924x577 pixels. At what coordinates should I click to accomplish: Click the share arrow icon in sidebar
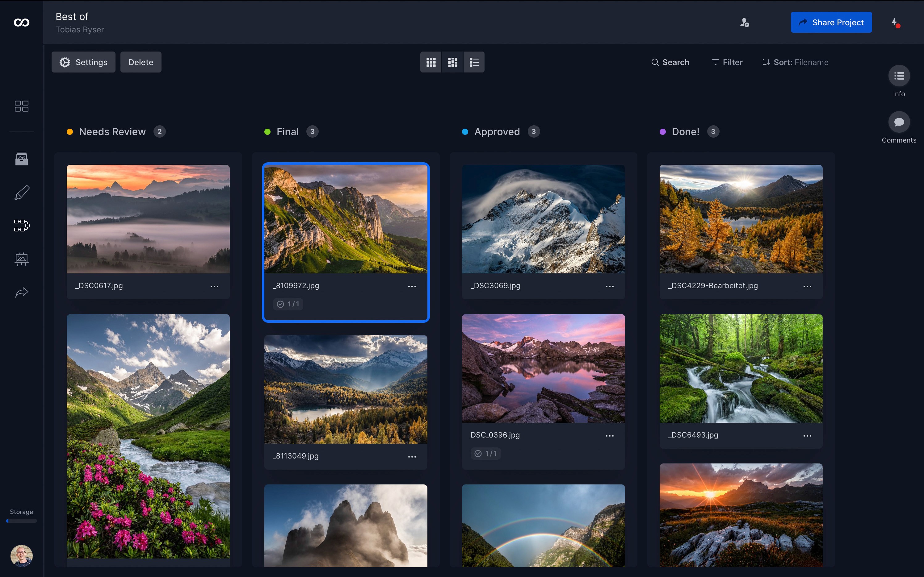pyautogui.click(x=21, y=292)
